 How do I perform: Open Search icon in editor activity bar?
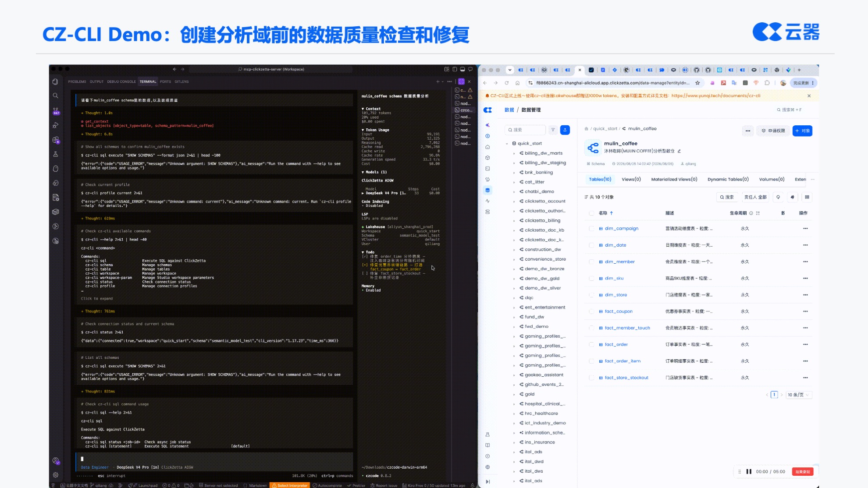click(x=55, y=95)
